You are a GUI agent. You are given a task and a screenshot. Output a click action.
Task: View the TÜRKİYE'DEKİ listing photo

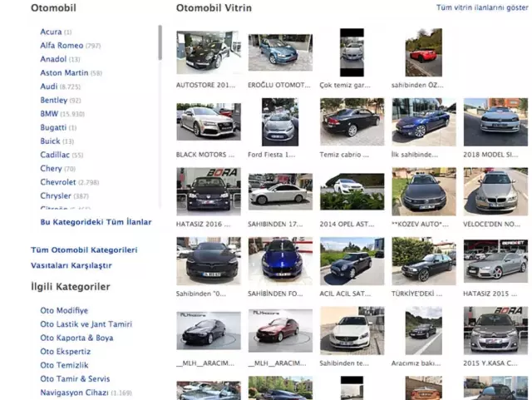point(424,261)
